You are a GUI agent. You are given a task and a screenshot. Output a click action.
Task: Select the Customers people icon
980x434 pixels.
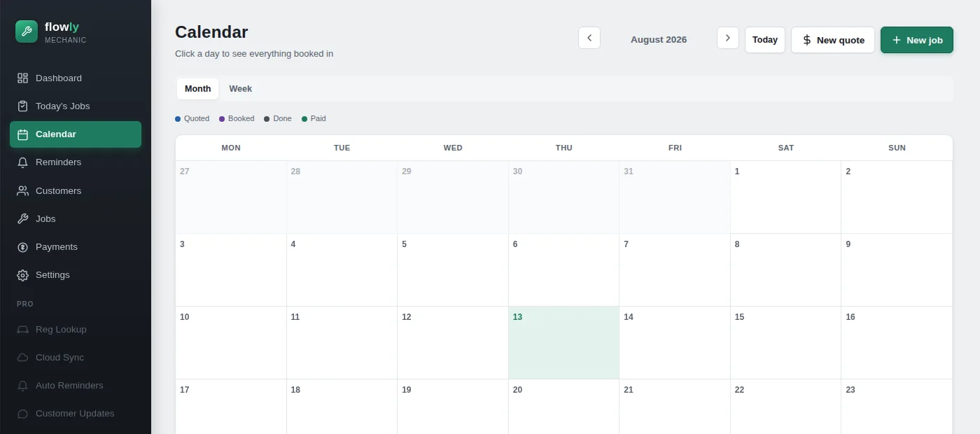[x=22, y=190]
